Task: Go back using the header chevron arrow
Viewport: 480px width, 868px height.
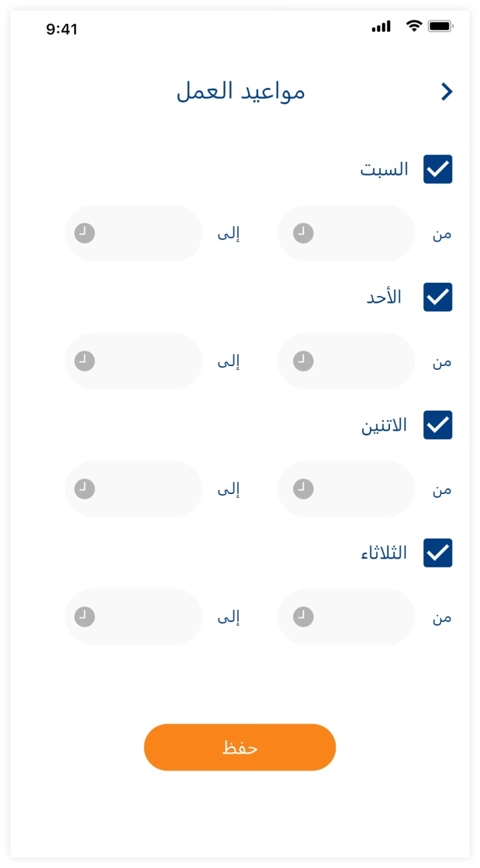Action: tap(447, 92)
